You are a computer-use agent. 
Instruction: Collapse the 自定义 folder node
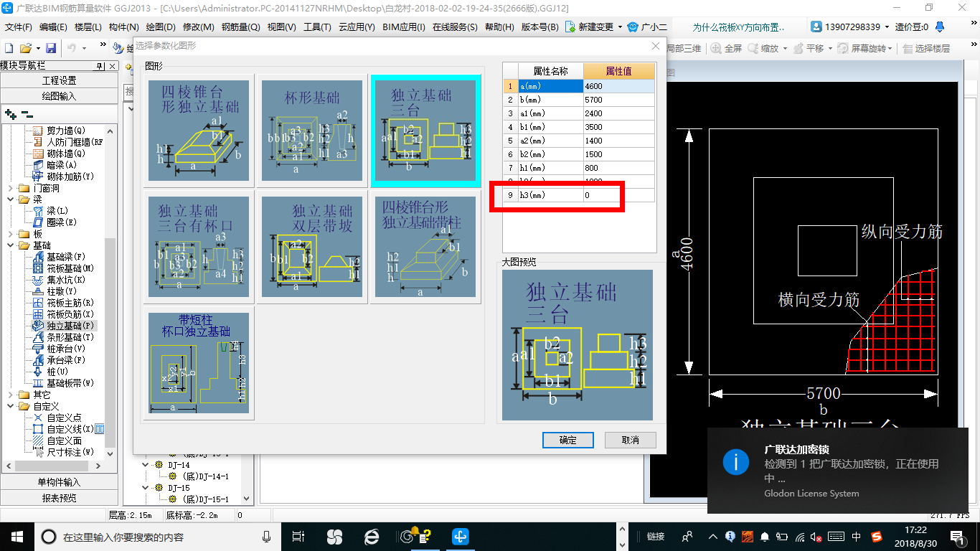[10, 406]
